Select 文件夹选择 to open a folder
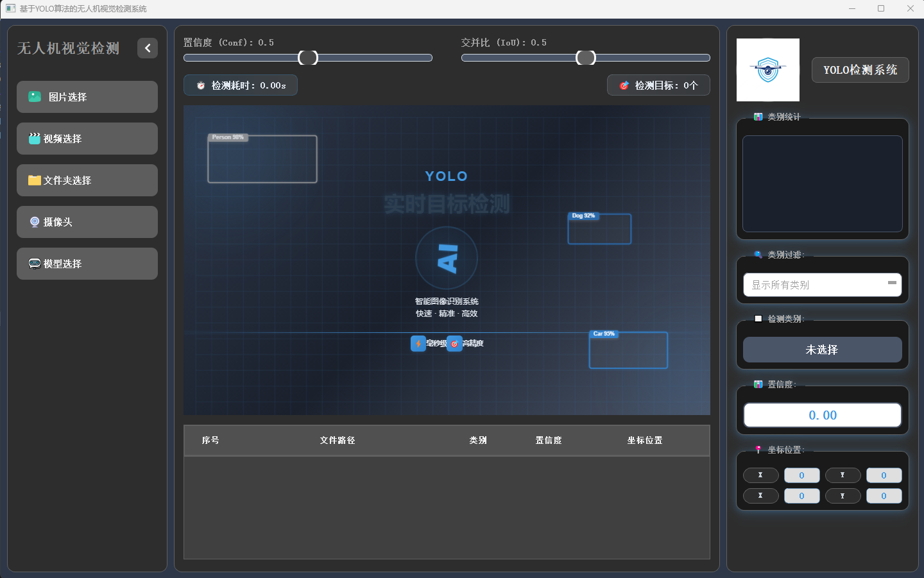924x578 pixels. click(x=87, y=180)
